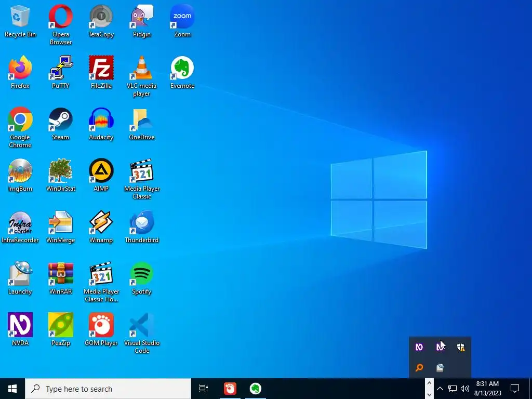The height and width of the screenshot is (399, 532).
Task: Select the AIMP desktop shortcut
Action: 101,175
